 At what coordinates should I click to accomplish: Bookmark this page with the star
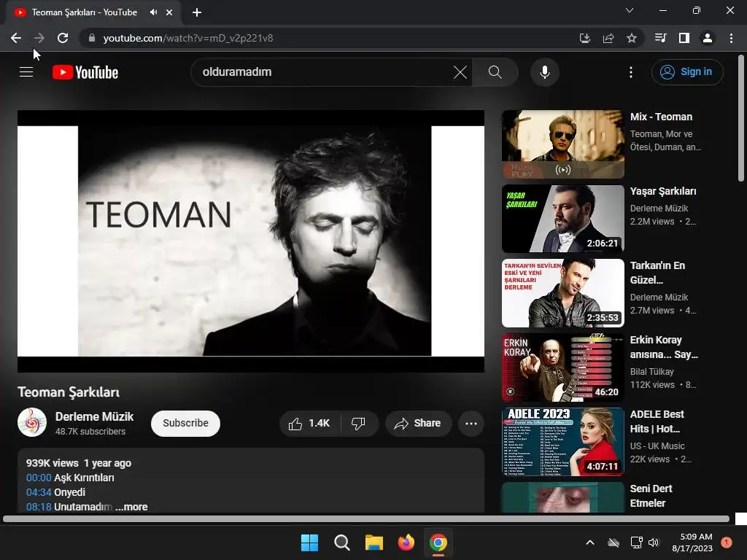coord(632,38)
